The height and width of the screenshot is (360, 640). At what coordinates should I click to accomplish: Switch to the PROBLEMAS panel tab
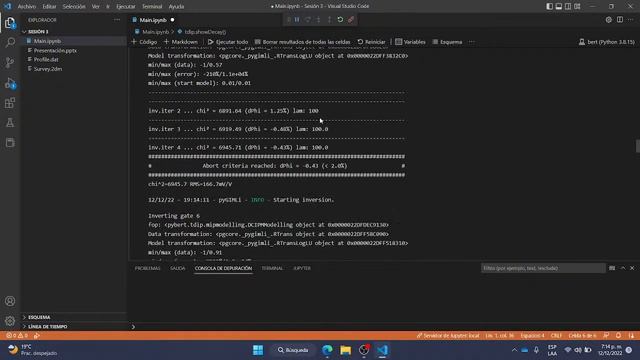[x=148, y=268]
